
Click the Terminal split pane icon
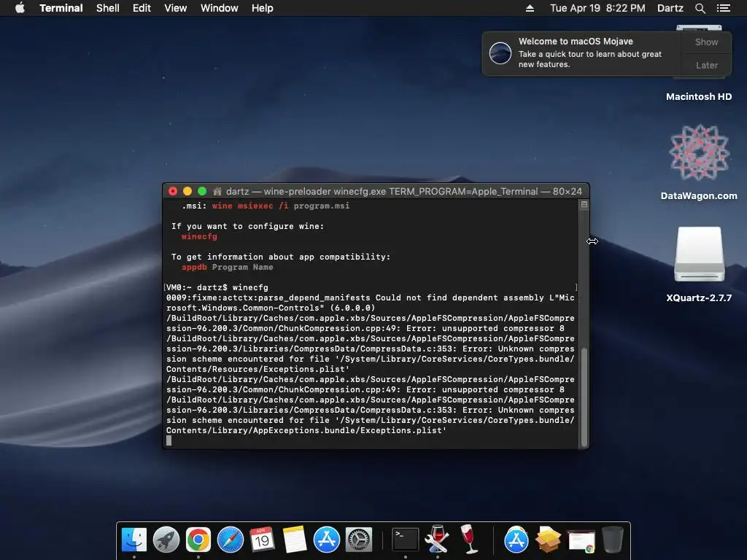584,205
